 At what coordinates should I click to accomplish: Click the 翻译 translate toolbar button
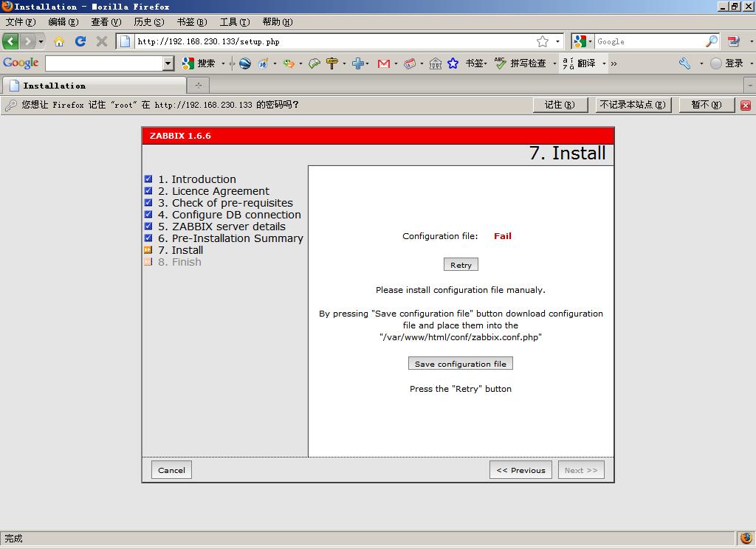coord(580,63)
